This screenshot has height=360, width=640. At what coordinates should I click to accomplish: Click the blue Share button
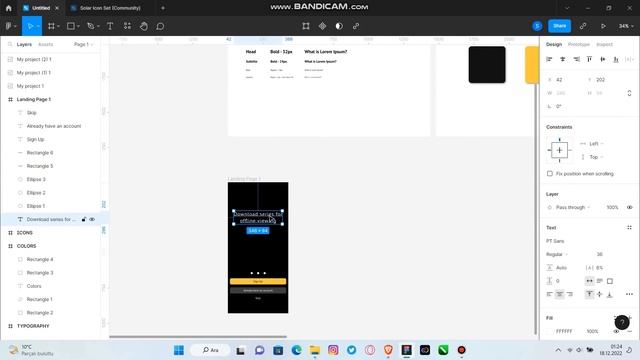pos(559,26)
